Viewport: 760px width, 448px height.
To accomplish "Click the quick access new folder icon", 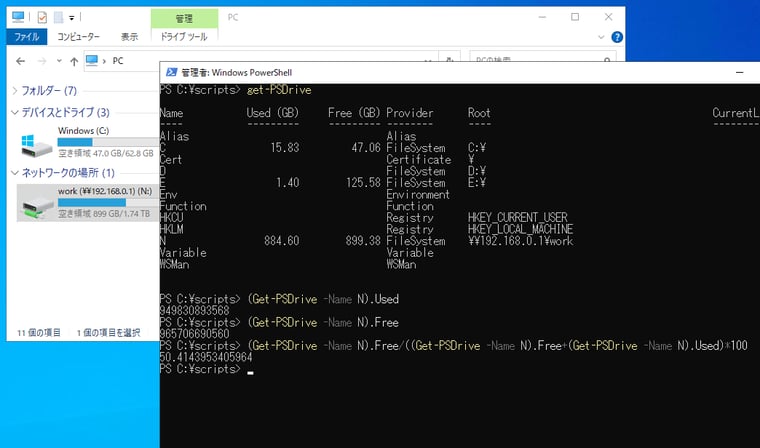I will point(58,17).
